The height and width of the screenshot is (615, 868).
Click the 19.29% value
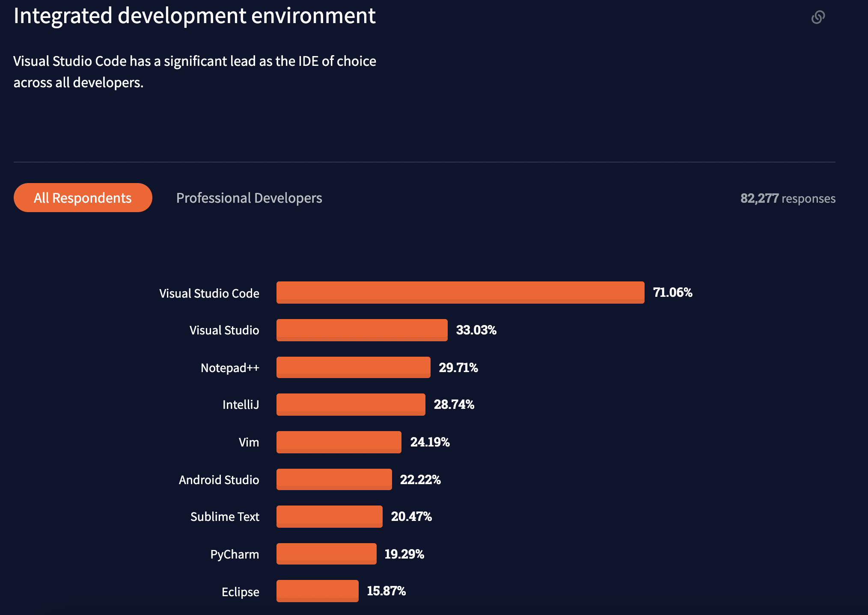404,554
